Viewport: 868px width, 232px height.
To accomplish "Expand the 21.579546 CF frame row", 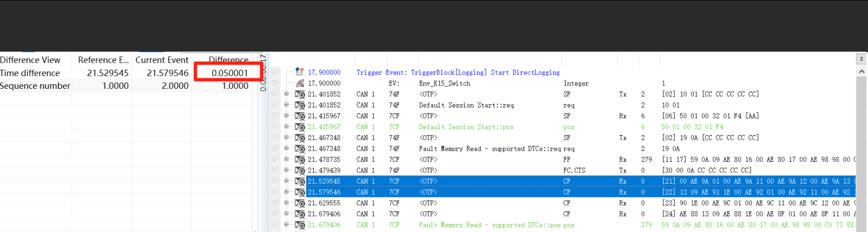I will click(286, 192).
